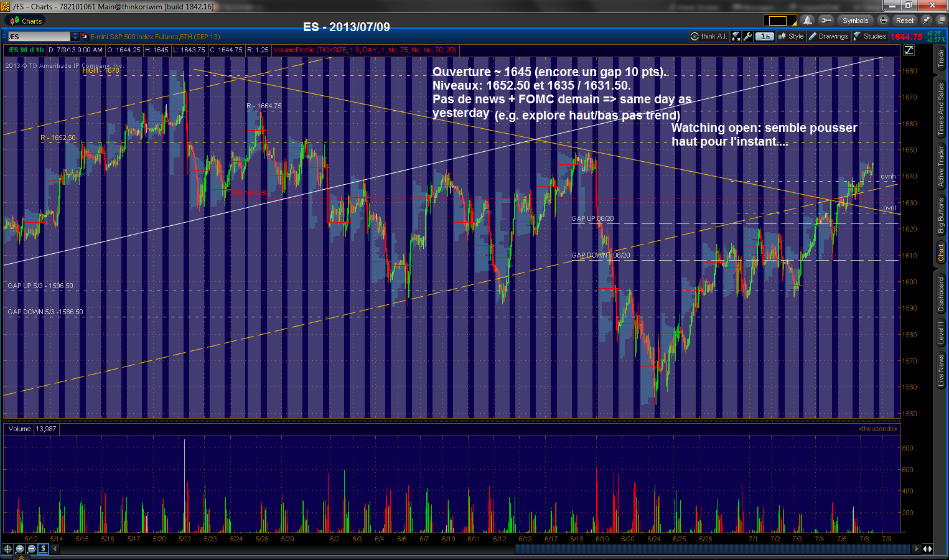Click the thousands label in volume panel
Viewport: 949px width, 560px height.
click(877, 429)
